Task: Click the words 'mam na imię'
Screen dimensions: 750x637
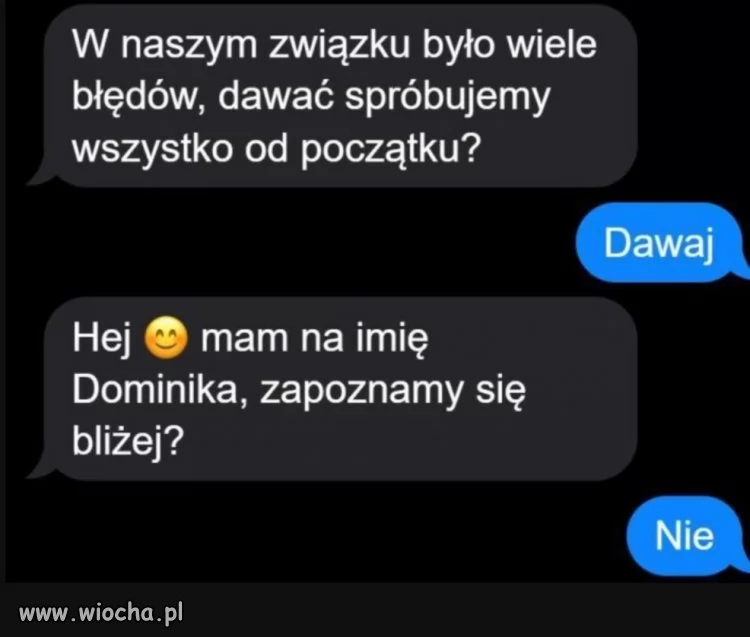Action: point(315,339)
